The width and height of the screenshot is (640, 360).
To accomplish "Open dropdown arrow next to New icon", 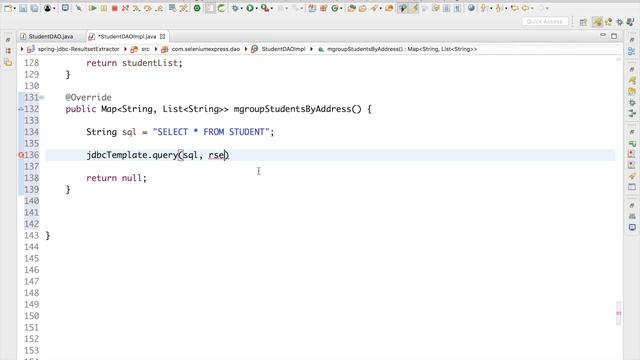I will click(x=14, y=9).
